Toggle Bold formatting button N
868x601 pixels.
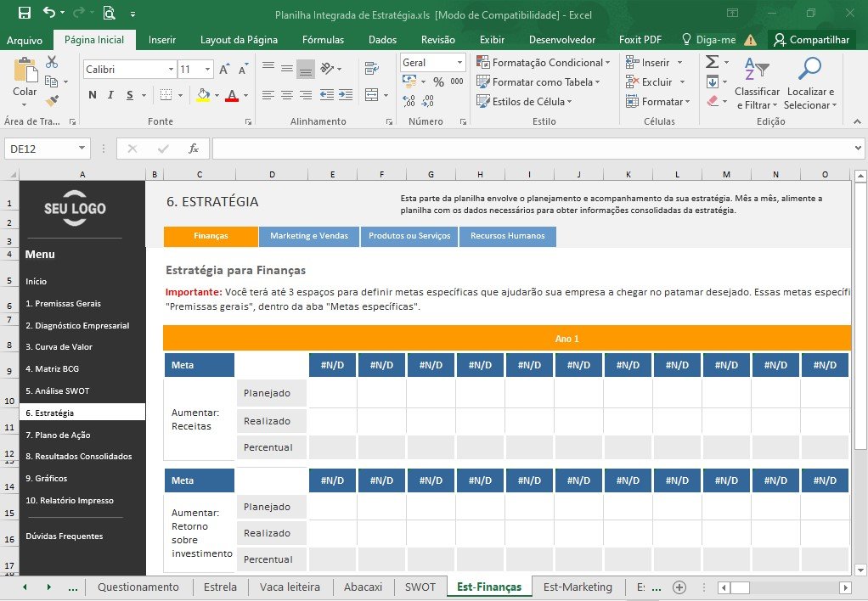pos(93,95)
